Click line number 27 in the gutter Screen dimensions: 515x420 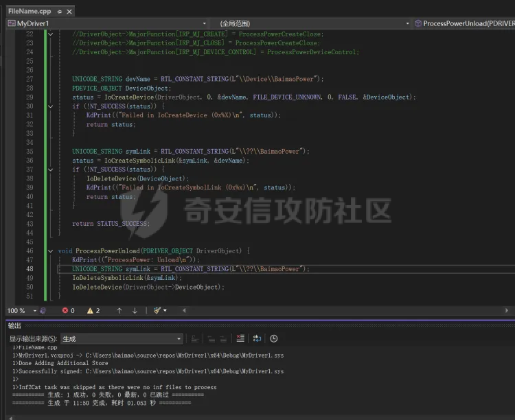(30, 79)
